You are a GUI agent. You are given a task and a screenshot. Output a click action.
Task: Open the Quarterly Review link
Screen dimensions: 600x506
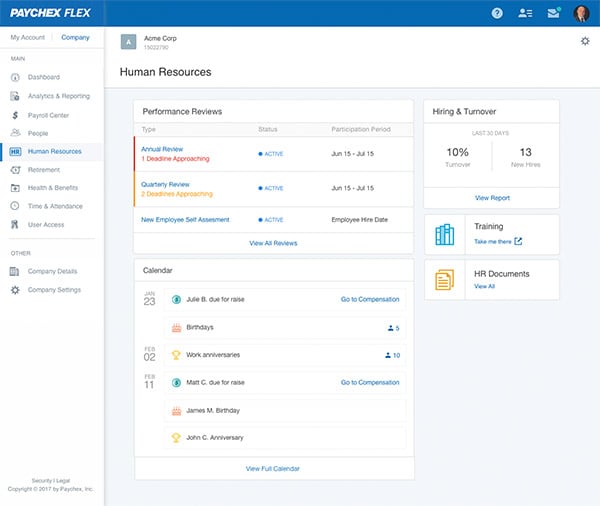coord(165,184)
